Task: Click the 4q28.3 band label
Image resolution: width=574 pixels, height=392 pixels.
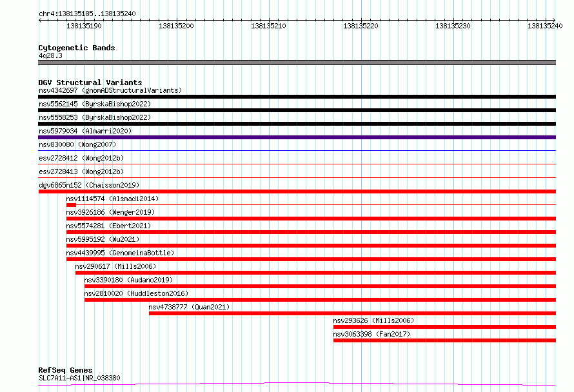Action: [x=50, y=55]
